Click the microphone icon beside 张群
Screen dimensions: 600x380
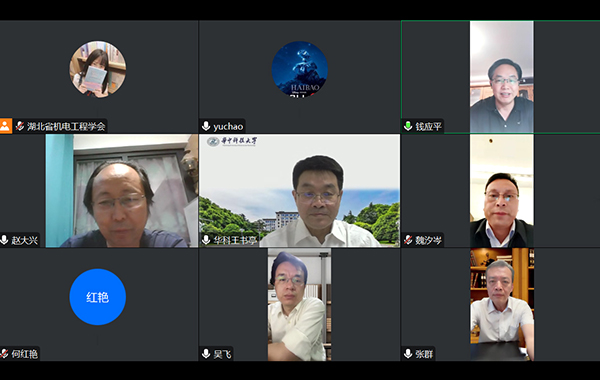click(x=408, y=353)
